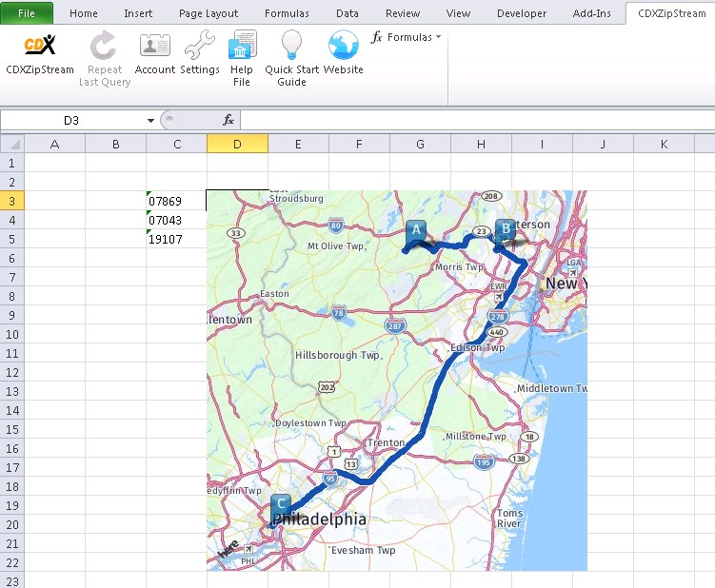715x588 pixels.
Task: Click the formula bar input field
Action: click(476, 121)
